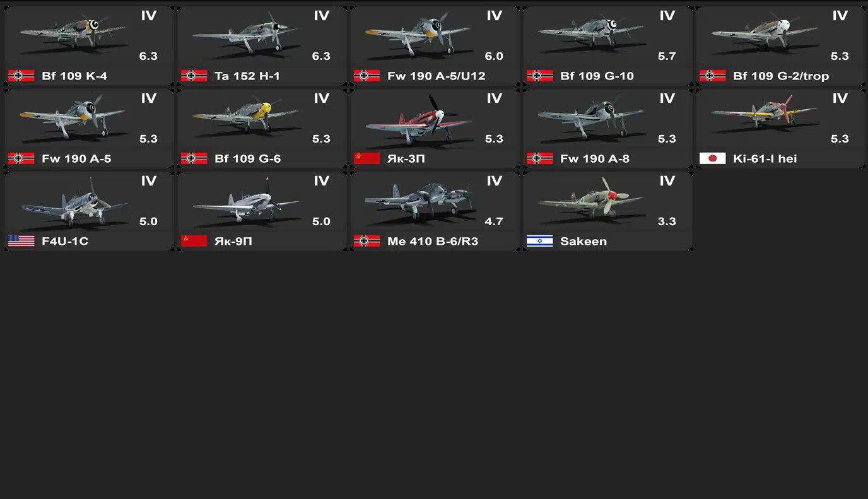The width and height of the screenshot is (868, 499).
Task: Select the Bf 109 G-2/trop card
Action: (780, 46)
